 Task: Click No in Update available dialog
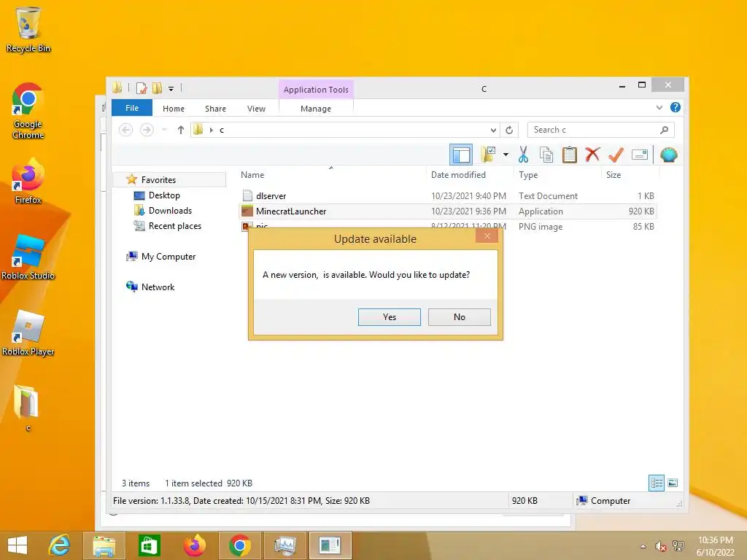(x=460, y=317)
